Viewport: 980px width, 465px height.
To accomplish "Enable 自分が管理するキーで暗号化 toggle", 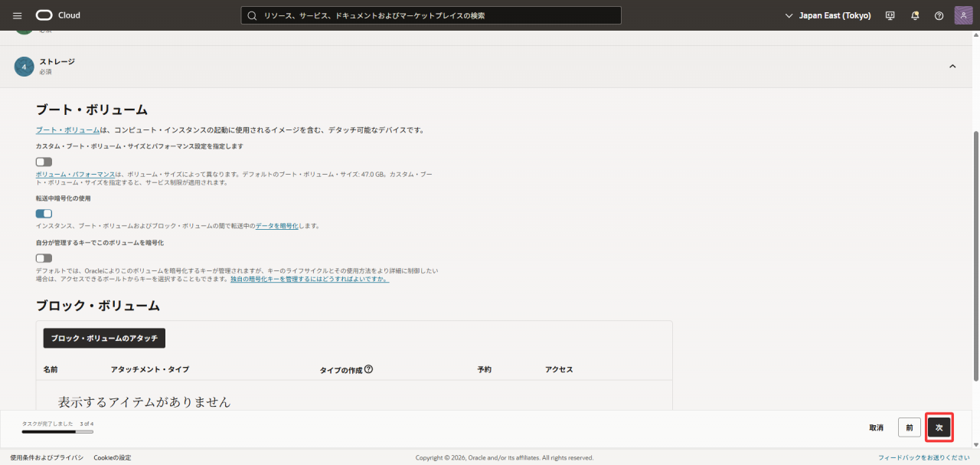I will pyautogui.click(x=44, y=258).
